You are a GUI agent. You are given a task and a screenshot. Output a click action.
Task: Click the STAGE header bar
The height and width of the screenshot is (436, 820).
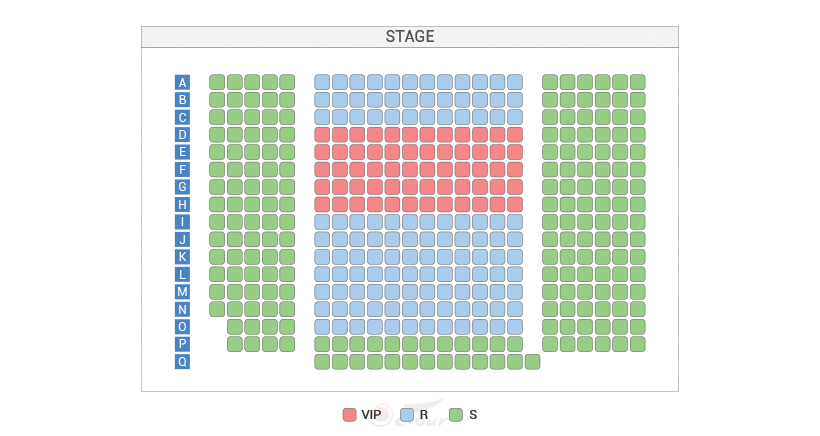point(410,37)
